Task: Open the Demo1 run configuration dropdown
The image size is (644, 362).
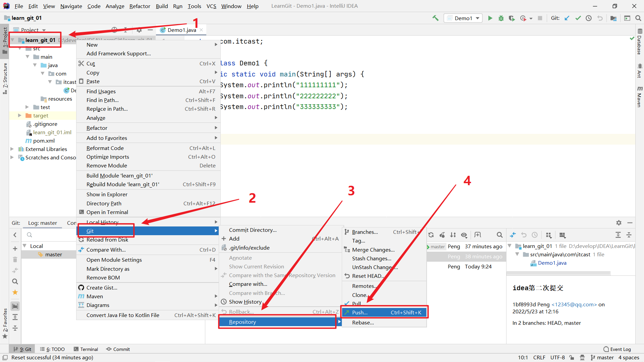Action: pyautogui.click(x=463, y=18)
